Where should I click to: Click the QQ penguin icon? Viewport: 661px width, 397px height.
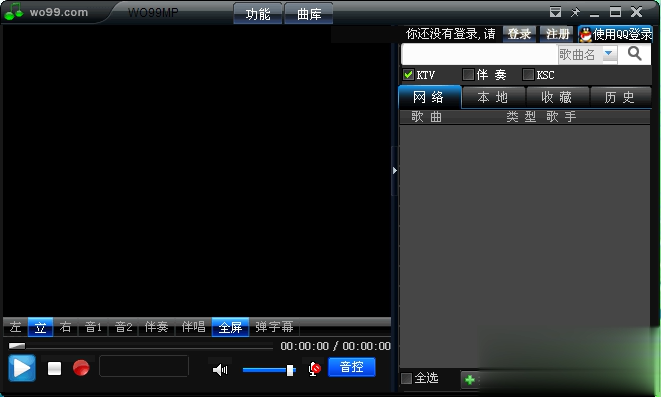coord(585,35)
